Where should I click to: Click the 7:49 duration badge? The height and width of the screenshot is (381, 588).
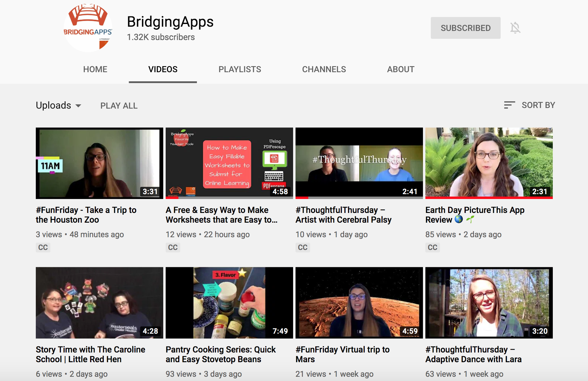pos(280,331)
